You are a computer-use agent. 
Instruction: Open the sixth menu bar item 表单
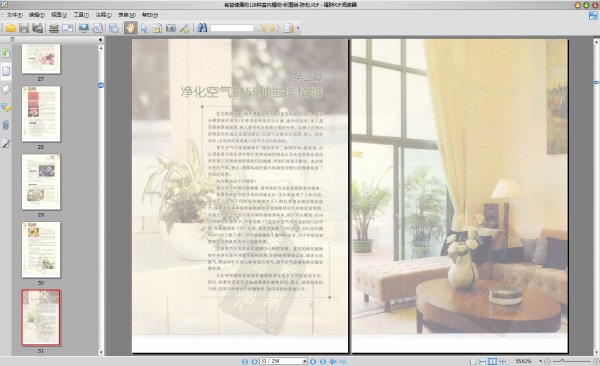pyautogui.click(x=127, y=15)
